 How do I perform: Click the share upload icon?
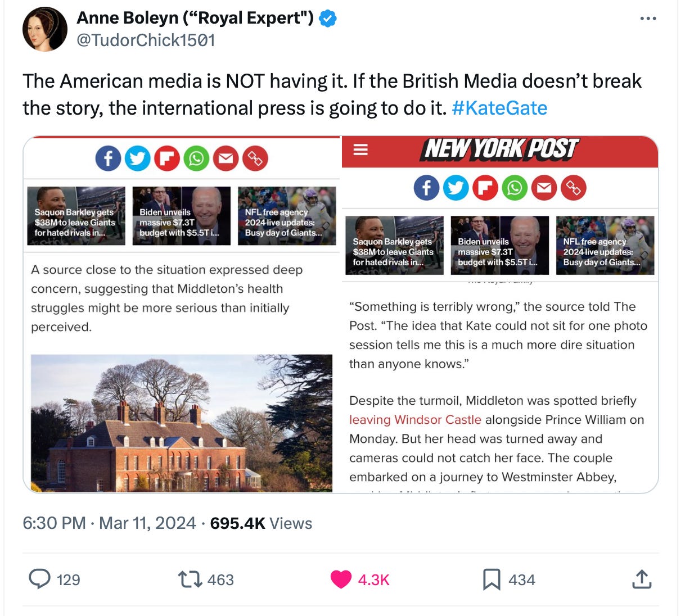tap(642, 579)
